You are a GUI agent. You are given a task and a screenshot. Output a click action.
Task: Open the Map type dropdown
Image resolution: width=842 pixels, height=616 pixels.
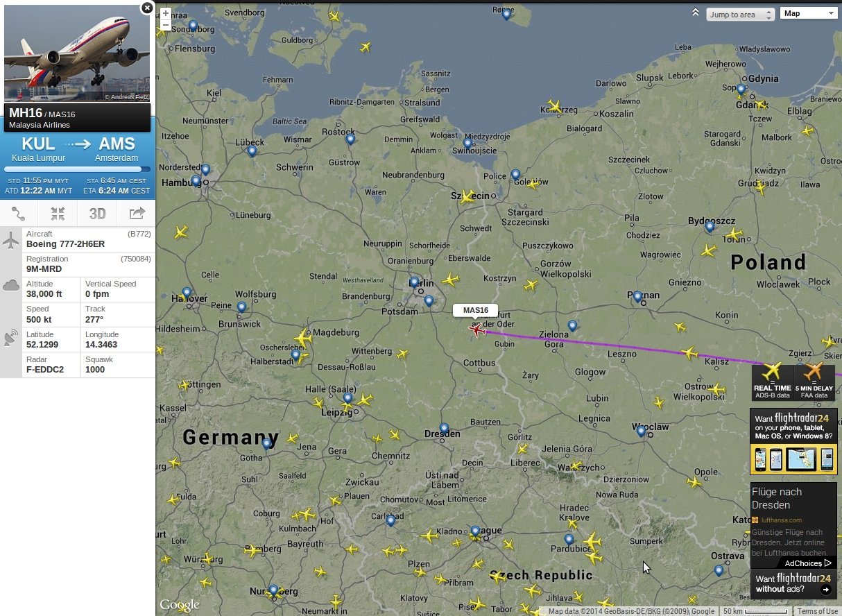click(x=809, y=13)
